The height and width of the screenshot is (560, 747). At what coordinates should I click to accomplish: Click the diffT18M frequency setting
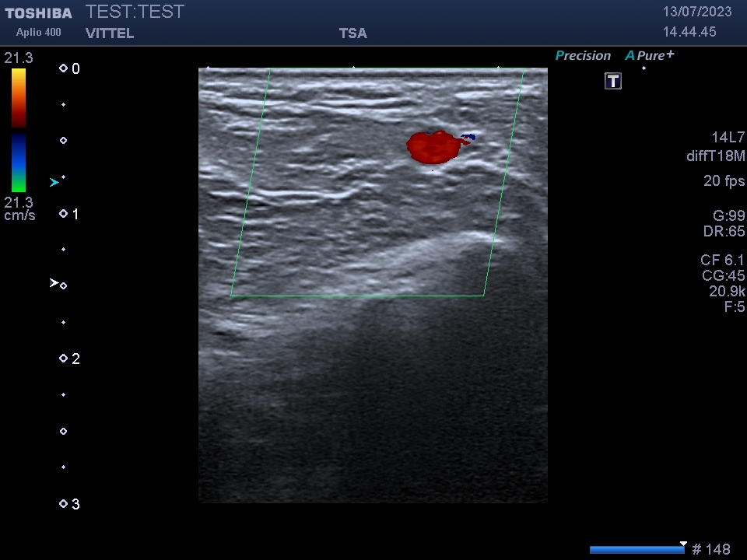click(x=715, y=156)
